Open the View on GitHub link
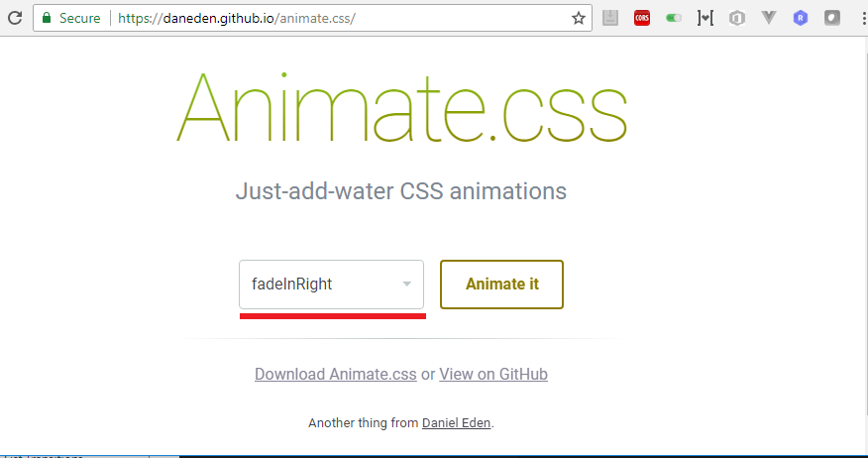868x458 pixels. 493,375
